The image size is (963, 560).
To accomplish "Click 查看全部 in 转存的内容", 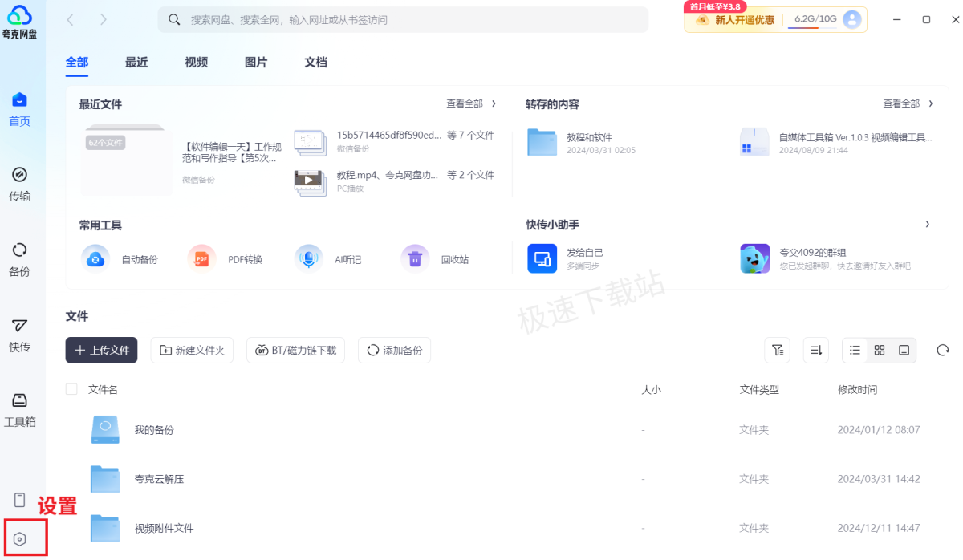I will 901,103.
